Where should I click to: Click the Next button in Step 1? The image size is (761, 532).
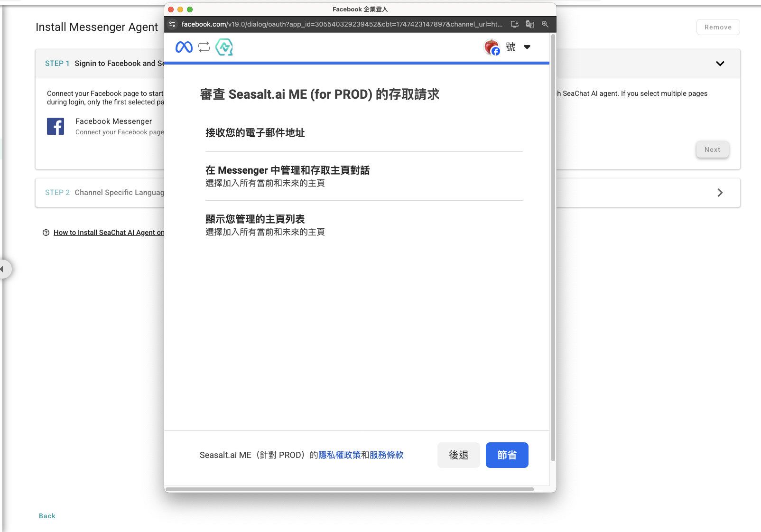(x=713, y=149)
